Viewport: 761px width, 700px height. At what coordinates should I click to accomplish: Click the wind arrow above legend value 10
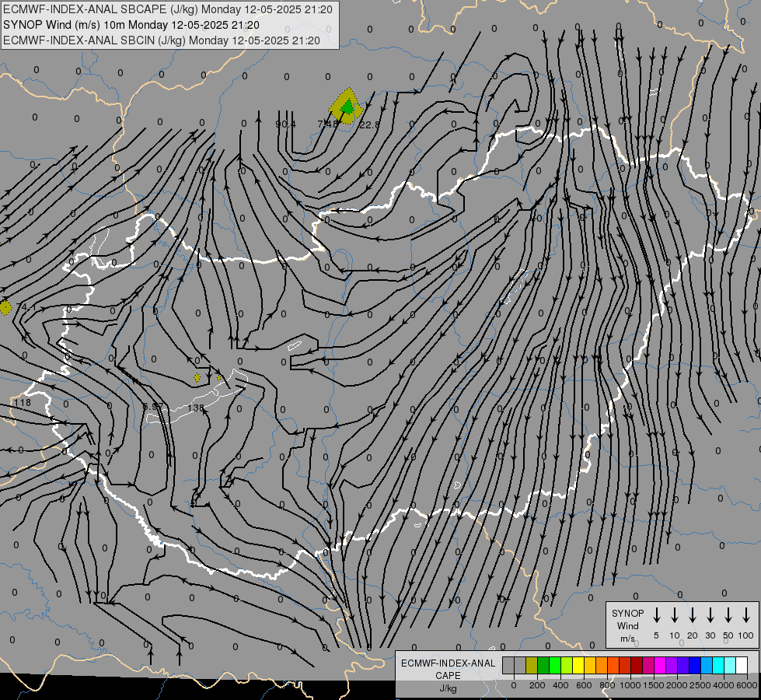675,615
